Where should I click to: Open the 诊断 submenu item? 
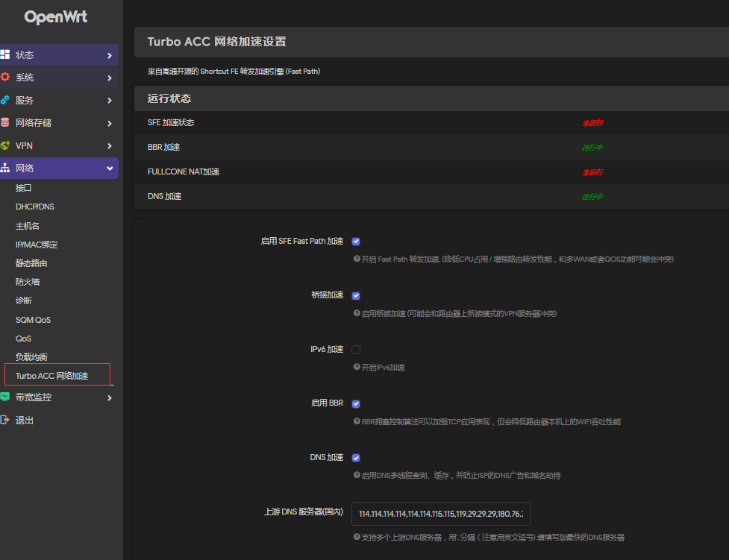24,301
